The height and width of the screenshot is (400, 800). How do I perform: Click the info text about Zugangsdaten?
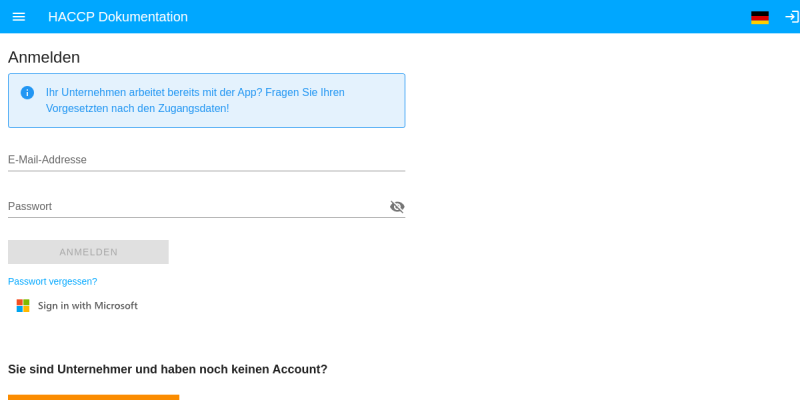coord(195,101)
